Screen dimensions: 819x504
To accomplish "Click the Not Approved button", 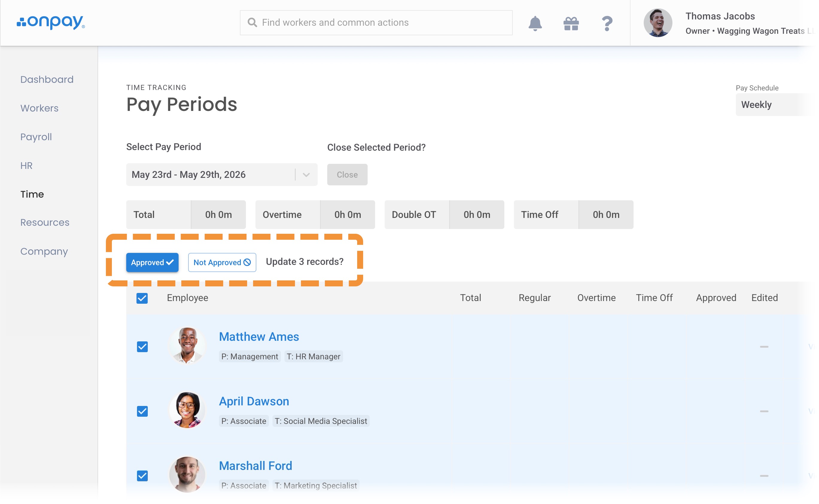I will pyautogui.click(x=222, y=262).
